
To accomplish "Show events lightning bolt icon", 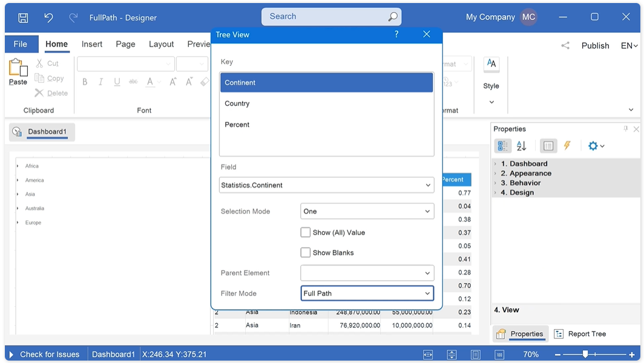I will pos(567,145).
